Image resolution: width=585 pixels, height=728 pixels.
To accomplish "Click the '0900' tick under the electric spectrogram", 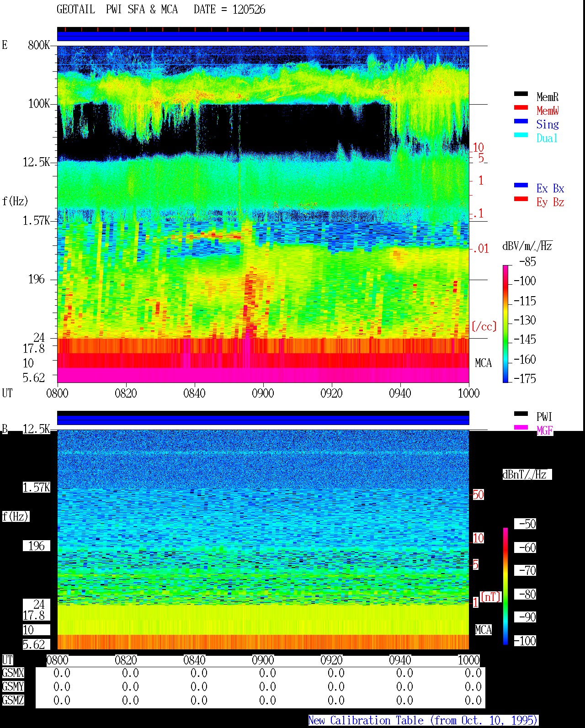I will [x=263, y=393].
